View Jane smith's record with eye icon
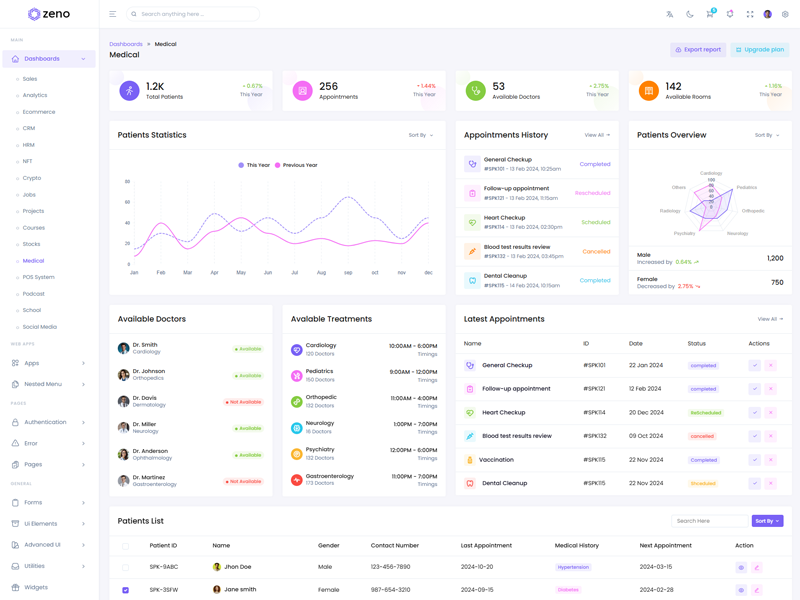800x600 pixels. 741,590
